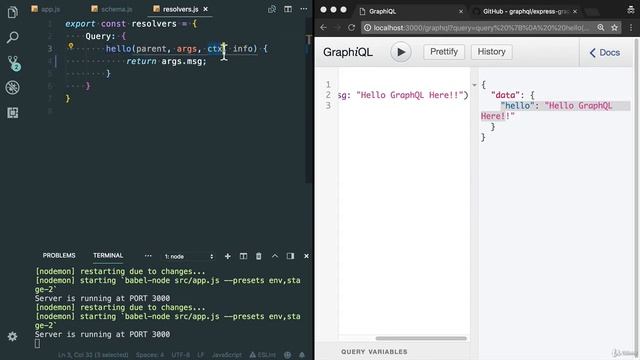640x360 pixels.
Task: Click the open changes icon in editor title bar
Action: tap(272, 9)
